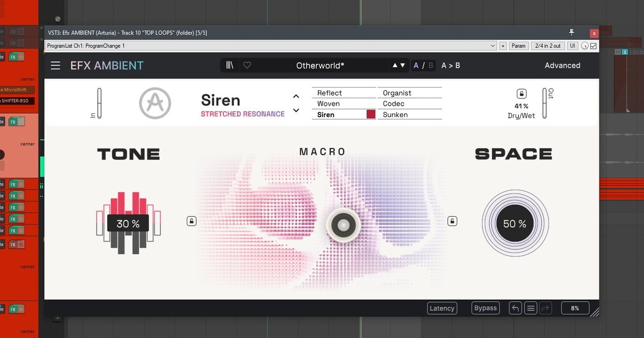This screenshot has height=338, width=644.
Task: Open the Otherworld preset name menu
Action: 320,66
